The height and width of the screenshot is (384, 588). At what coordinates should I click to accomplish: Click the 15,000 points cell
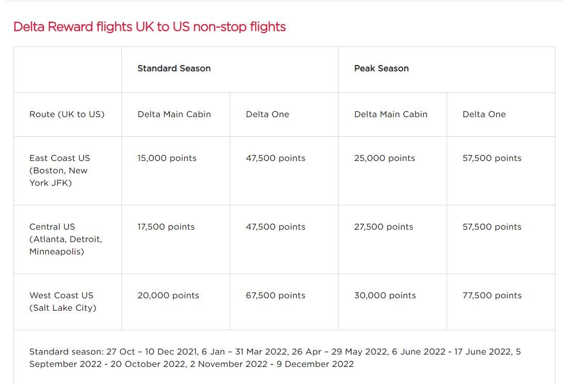167,158
